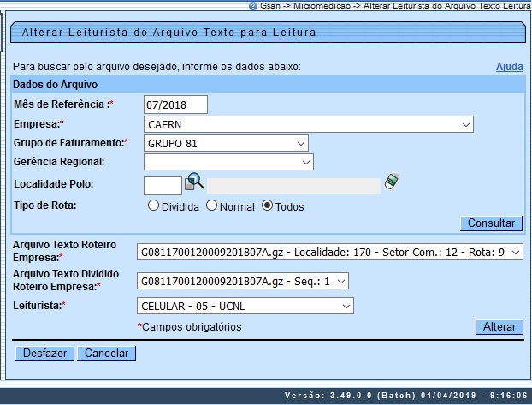Image resolution: width=532 pixels, height=405 pixels.
Task: Open the Arquivo Texto Dividido Roteiro dropdown
Action: click(243, 280)
